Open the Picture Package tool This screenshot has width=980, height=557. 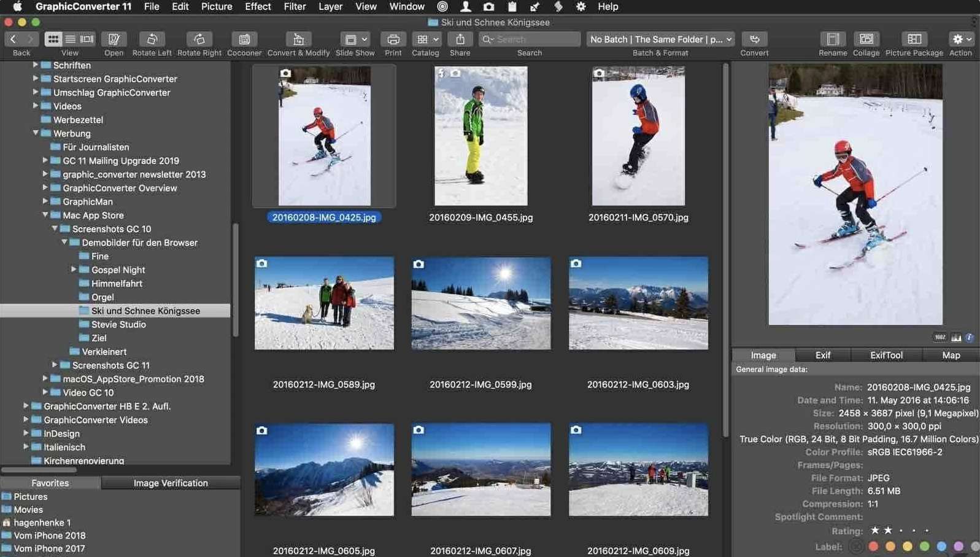914,39
